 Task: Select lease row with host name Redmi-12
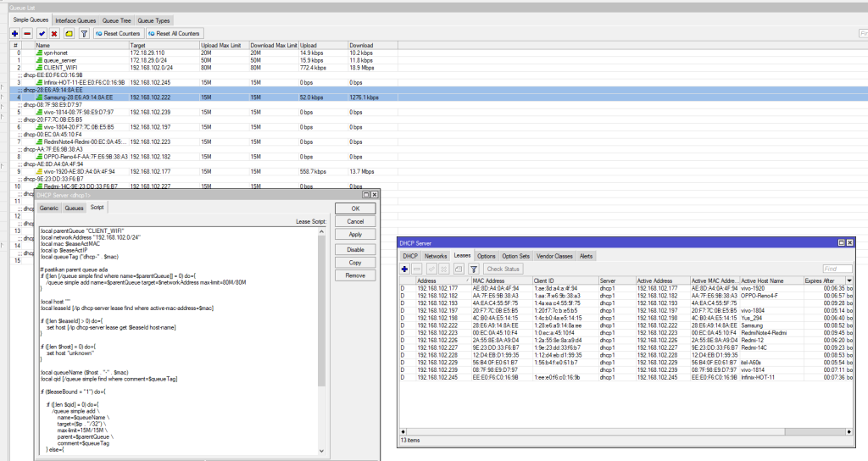626,341
